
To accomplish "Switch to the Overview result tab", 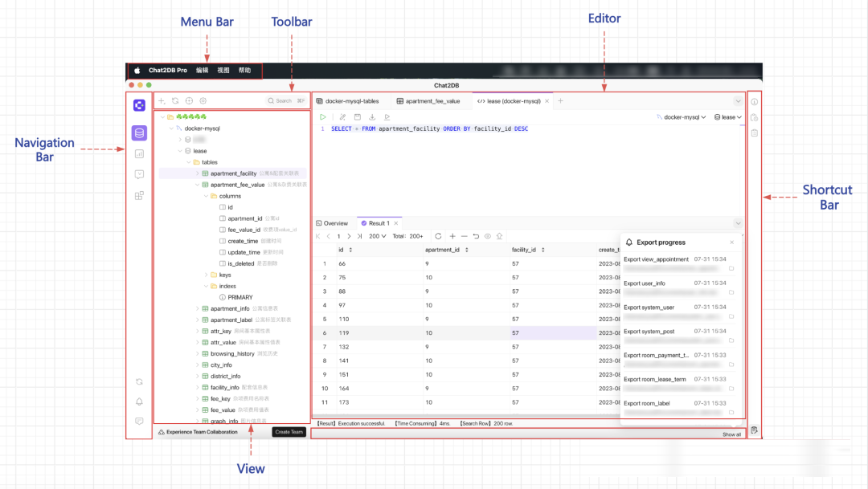I will coord(332,223).
